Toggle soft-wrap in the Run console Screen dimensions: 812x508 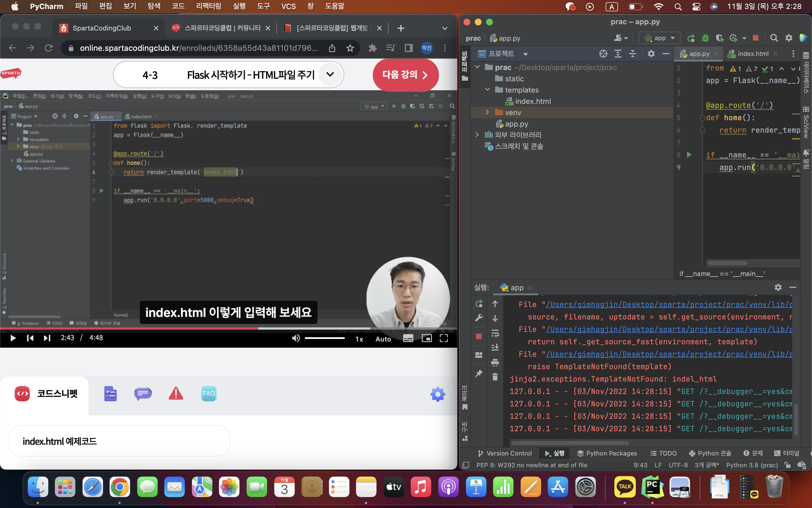click(x=495, y=333)
